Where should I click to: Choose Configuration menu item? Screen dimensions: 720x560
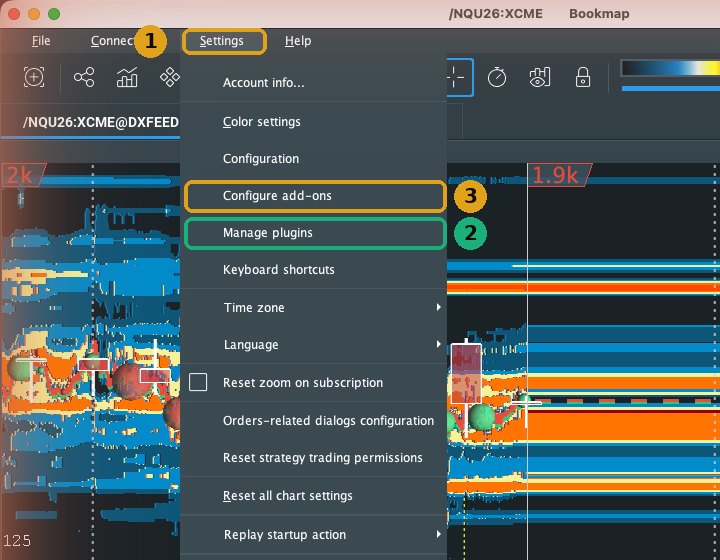(x=314, y=159)
